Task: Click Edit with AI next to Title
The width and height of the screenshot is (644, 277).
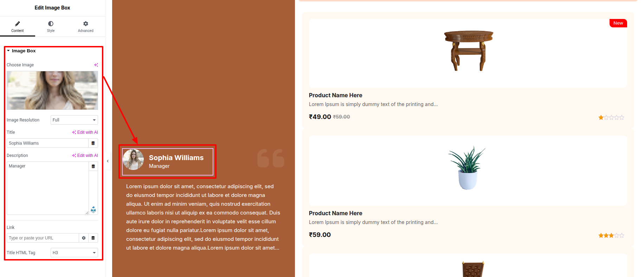Action: 85,132
